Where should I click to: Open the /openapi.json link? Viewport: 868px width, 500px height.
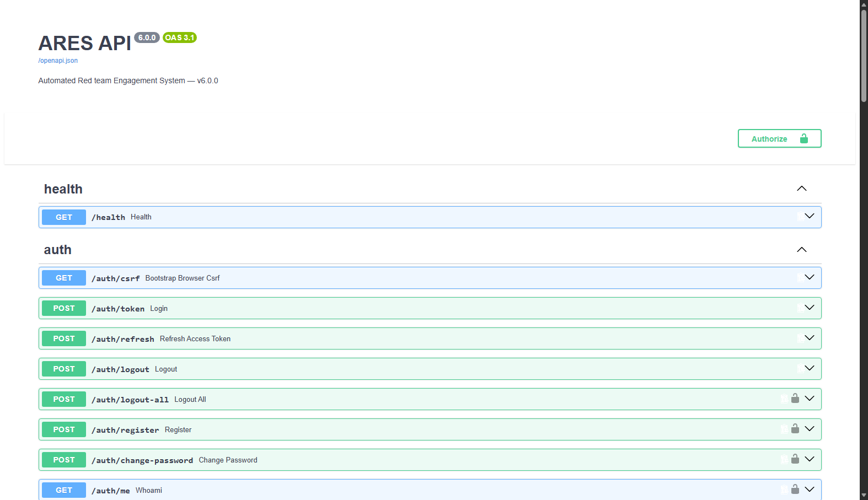(58, 61)
